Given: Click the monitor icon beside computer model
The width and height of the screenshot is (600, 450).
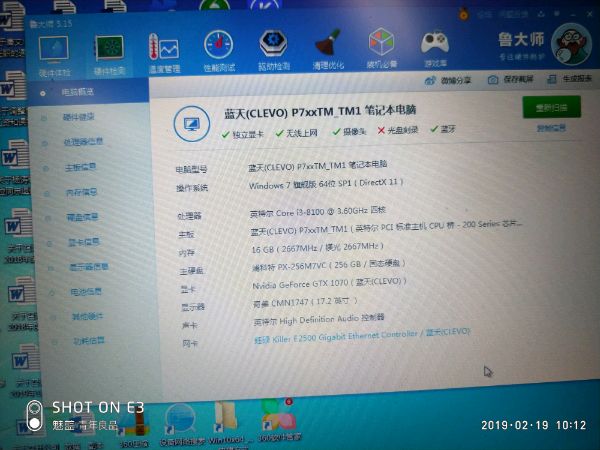Looking at the screenshot, I should coord(192,124).
